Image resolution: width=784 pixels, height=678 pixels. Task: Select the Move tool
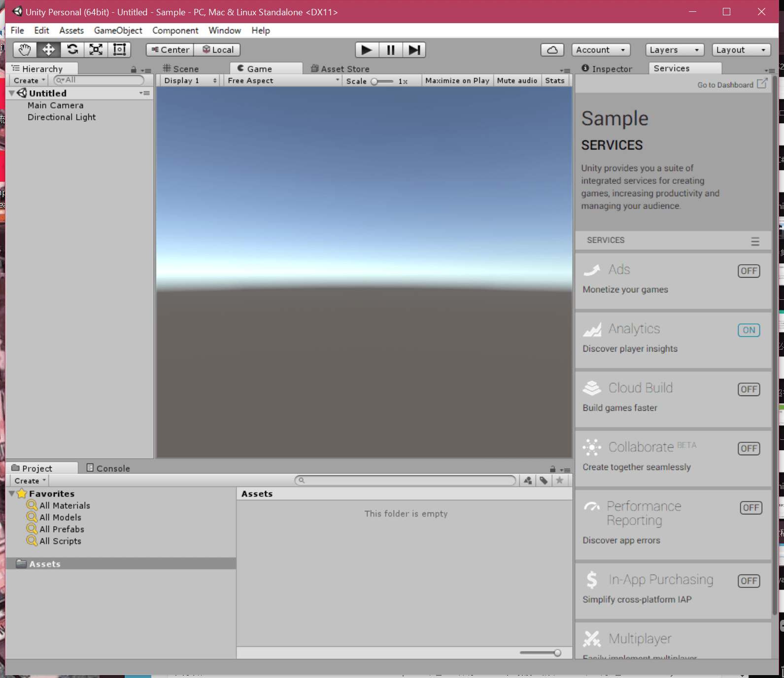click(x=48, y=50)
